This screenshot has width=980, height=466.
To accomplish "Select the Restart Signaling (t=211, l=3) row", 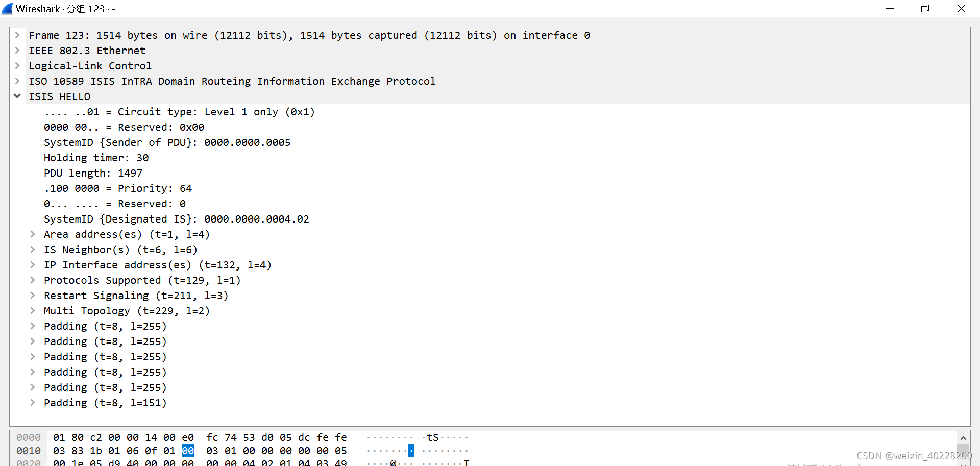I will [x=136, y=296].
